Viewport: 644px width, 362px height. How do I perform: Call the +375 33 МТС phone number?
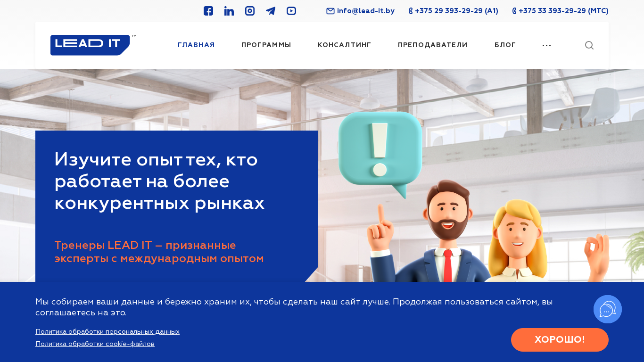tap(561, 11)
